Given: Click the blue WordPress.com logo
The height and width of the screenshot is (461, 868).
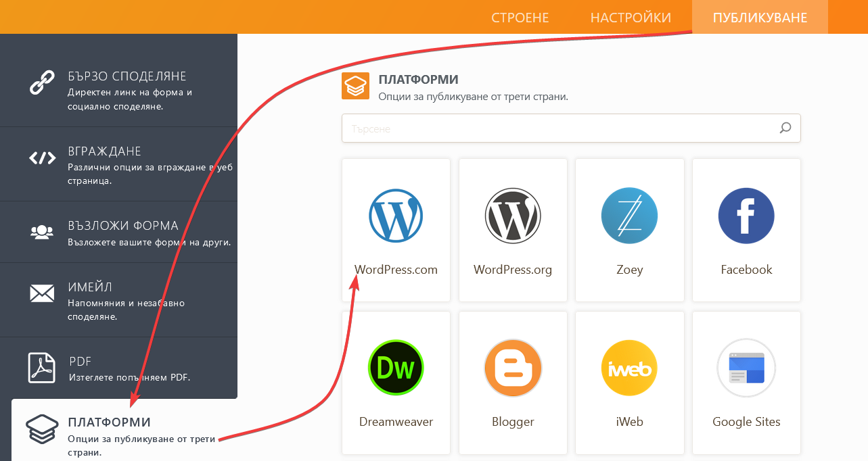Looking at the screenshot, I should tap(396, 216).
